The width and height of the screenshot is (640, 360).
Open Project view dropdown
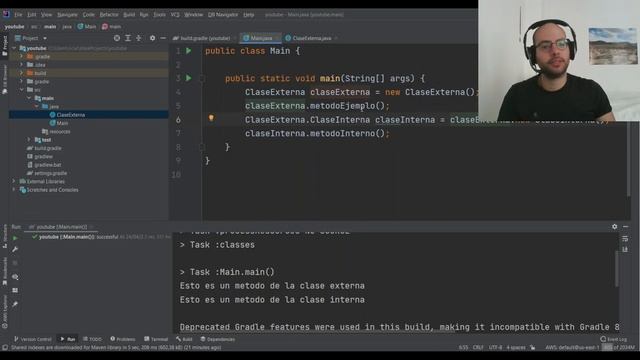(x=31, y=38)
